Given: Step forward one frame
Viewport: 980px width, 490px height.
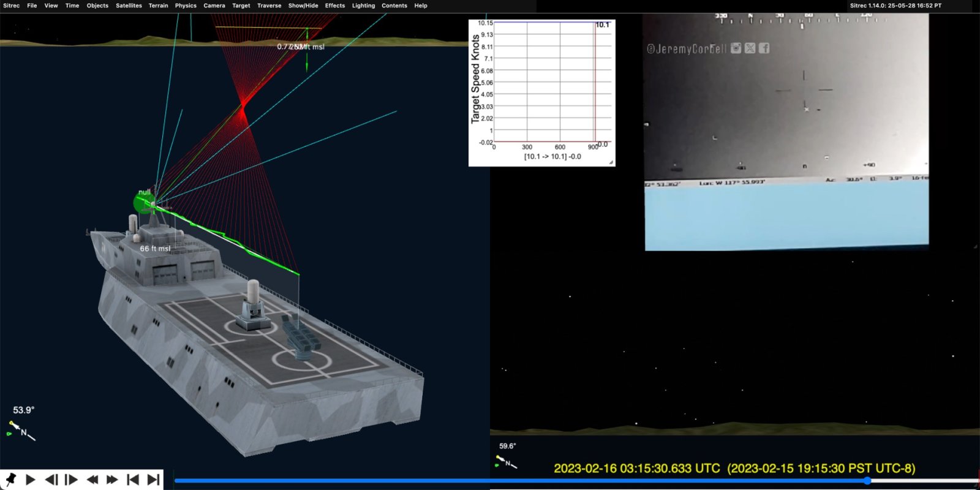Looking at the screenshot, I should pos(71,480).
